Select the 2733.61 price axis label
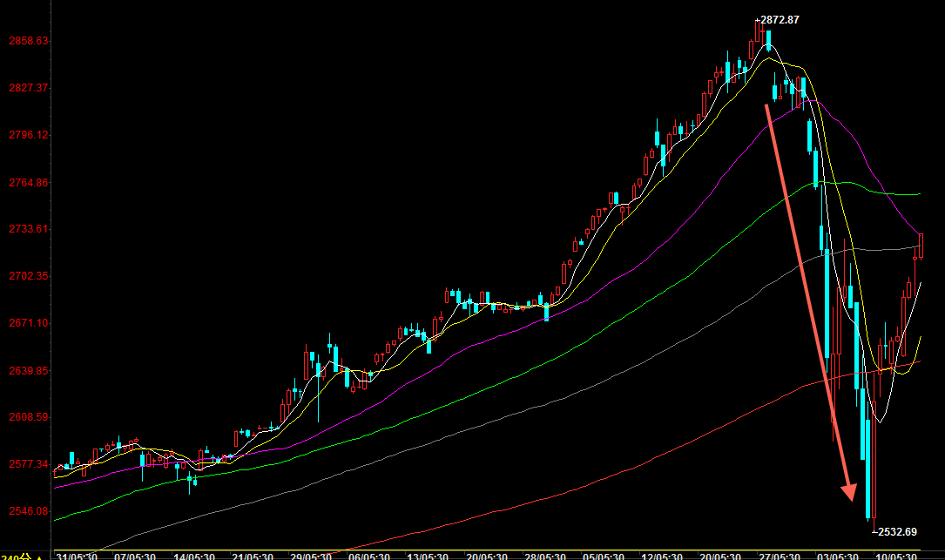The image size is (945, 560). (29, 229)
